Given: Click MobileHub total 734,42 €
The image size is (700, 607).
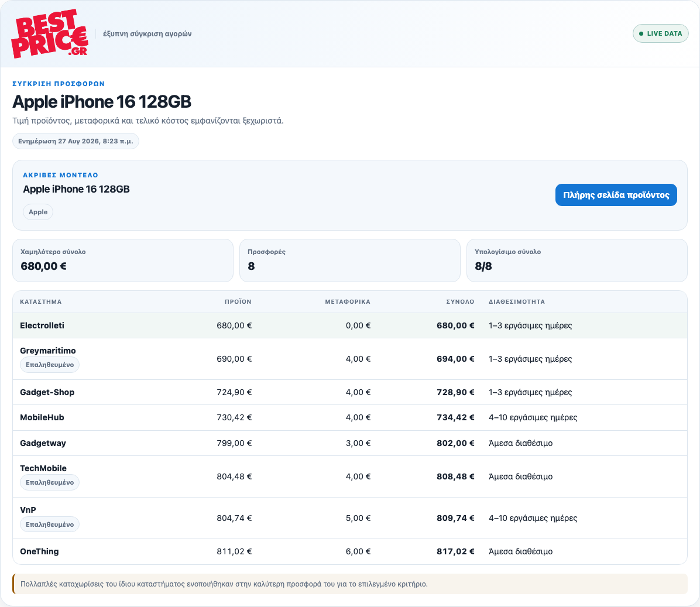Looking at the screenshot, I should pyautogui.click(x=455, y=417).
